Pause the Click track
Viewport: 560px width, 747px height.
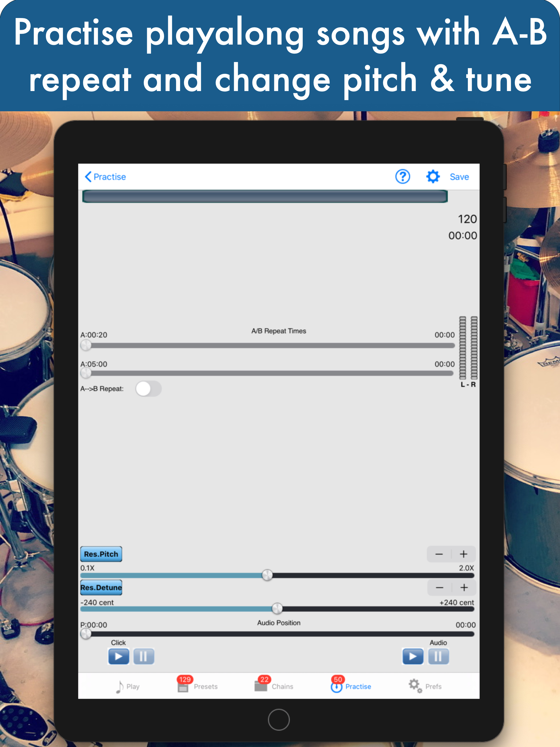pos(144,656)
